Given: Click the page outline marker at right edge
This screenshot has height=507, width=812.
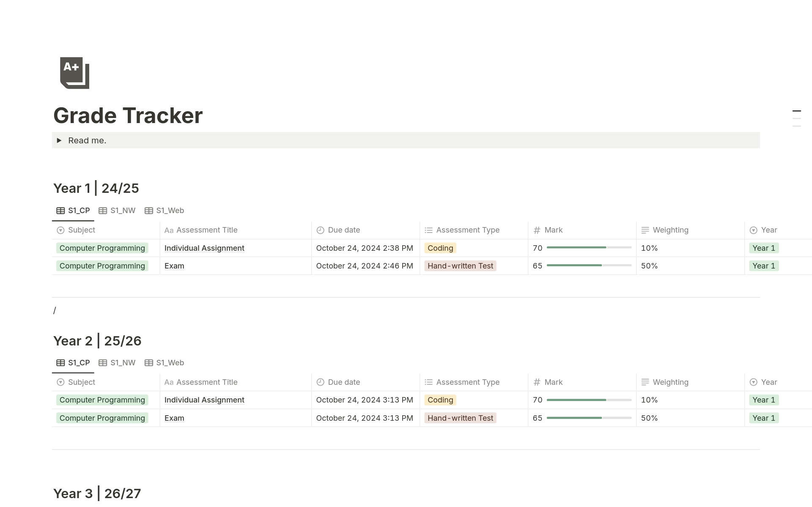Looking at the screenshot, I should tap(797, 111).
